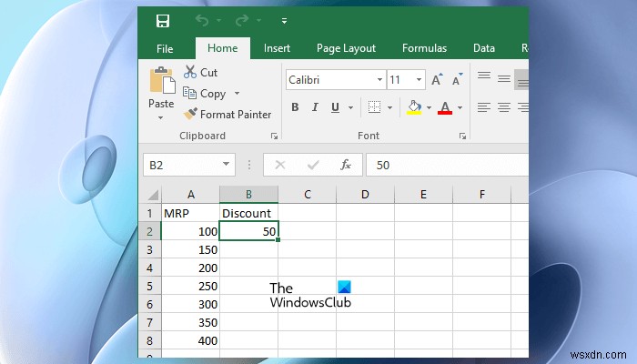
Task: Click the Insert Function fx icon
Action: (x=346, y=165)
